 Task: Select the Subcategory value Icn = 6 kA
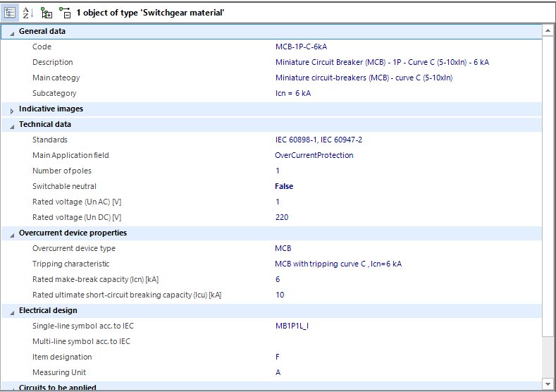293,93
